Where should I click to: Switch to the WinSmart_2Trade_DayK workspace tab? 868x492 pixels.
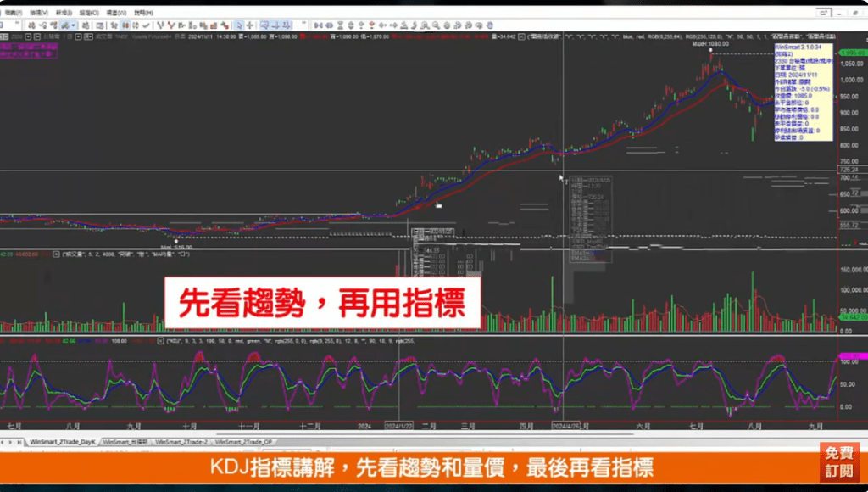pyautogui.click(x=63, y=442)
